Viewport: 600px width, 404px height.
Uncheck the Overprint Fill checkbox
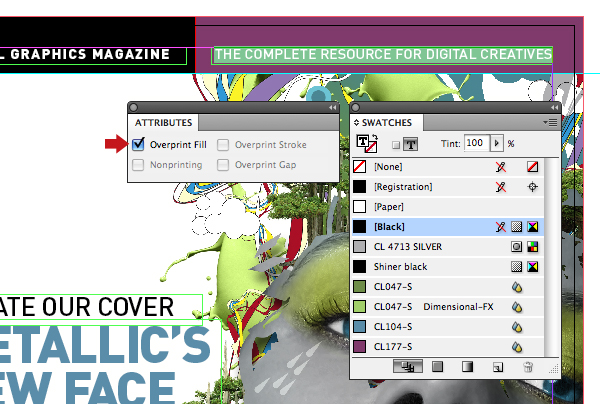click(138, 144)
